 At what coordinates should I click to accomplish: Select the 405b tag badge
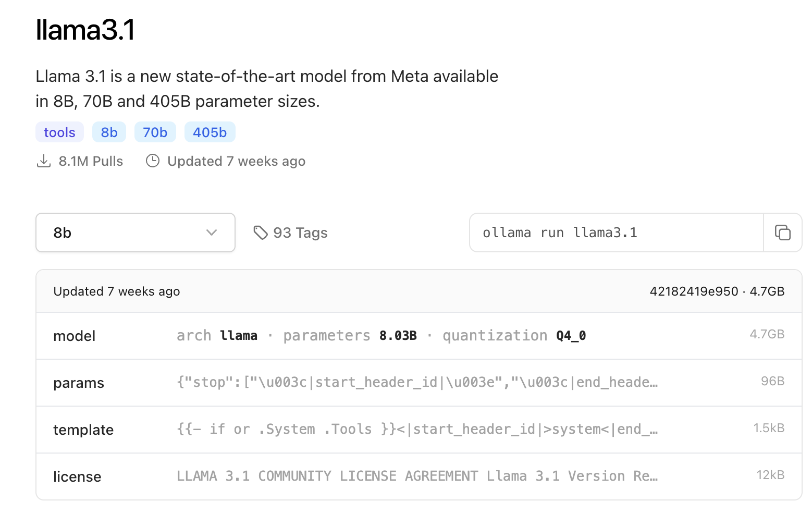coord(210,132)
